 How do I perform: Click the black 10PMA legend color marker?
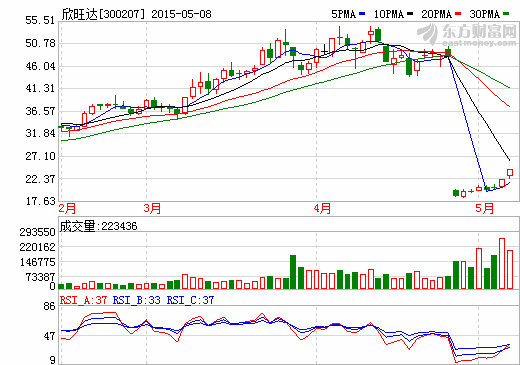point(410,14)
